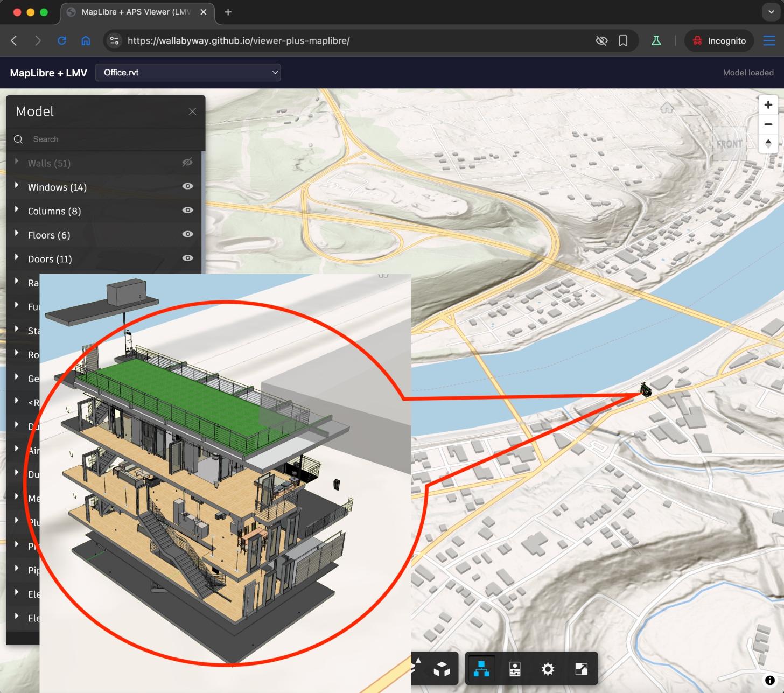Click the view cube Home icon
Viewport: 784px width, 693px height.
tap(667, 108)
